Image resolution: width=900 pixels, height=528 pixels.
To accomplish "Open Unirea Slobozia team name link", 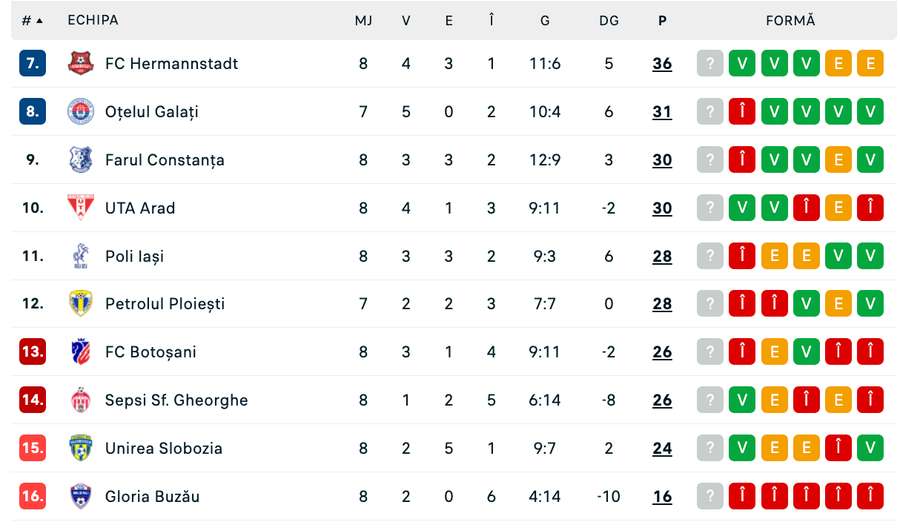I will 164,448.
